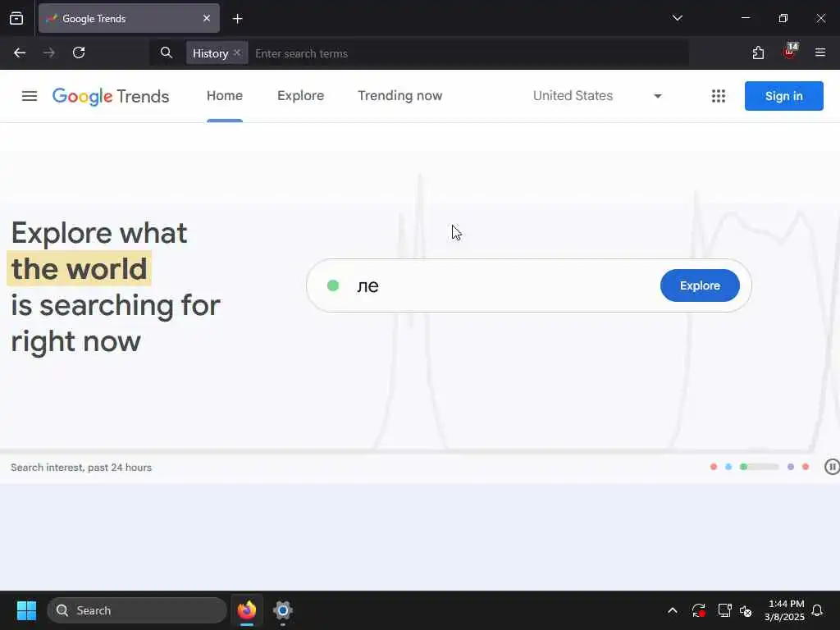
Task: Open the network tray icon
Action: point(724,610)
